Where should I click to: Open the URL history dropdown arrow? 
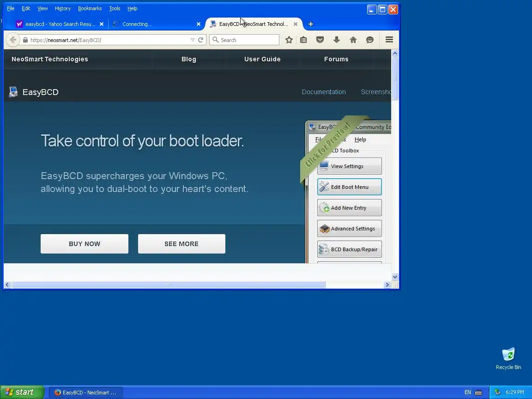click(x=193, y=40)
